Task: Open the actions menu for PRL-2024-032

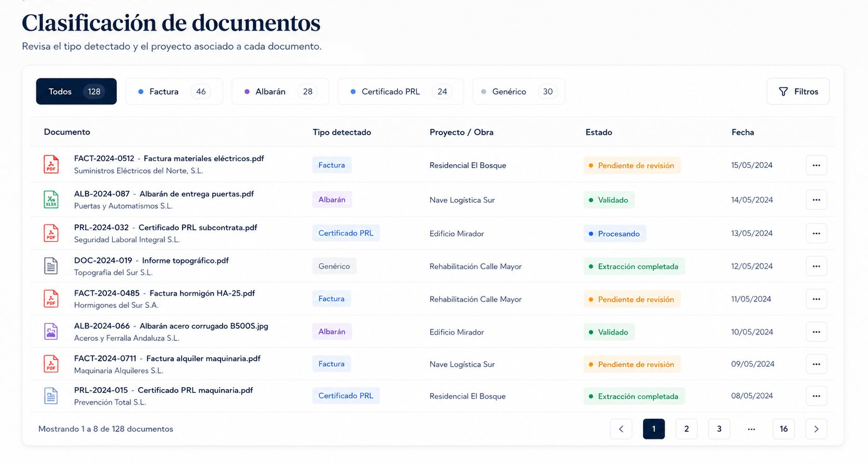Action: coord(816,233)
